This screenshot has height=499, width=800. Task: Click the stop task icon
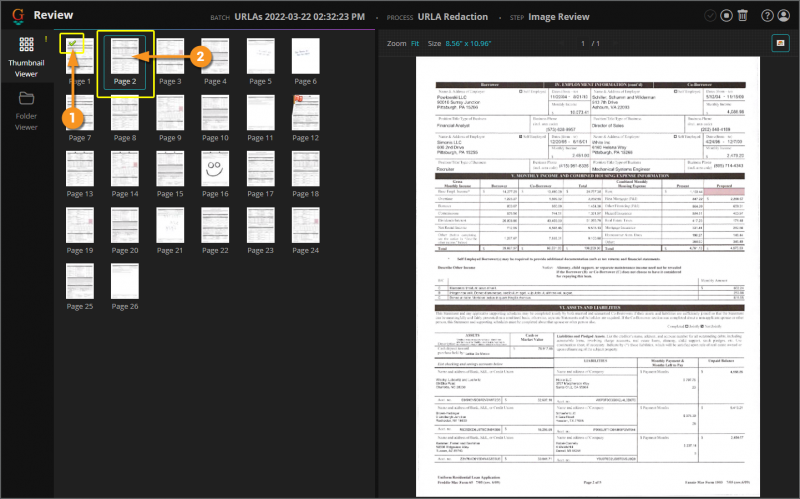[x=727, y=16]
